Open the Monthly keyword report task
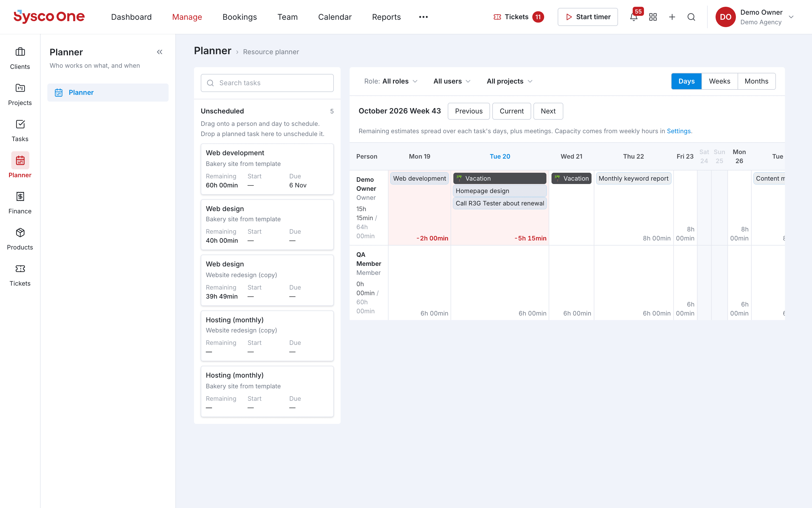Viewport: 812px width, 508px height. pos(634,178)
